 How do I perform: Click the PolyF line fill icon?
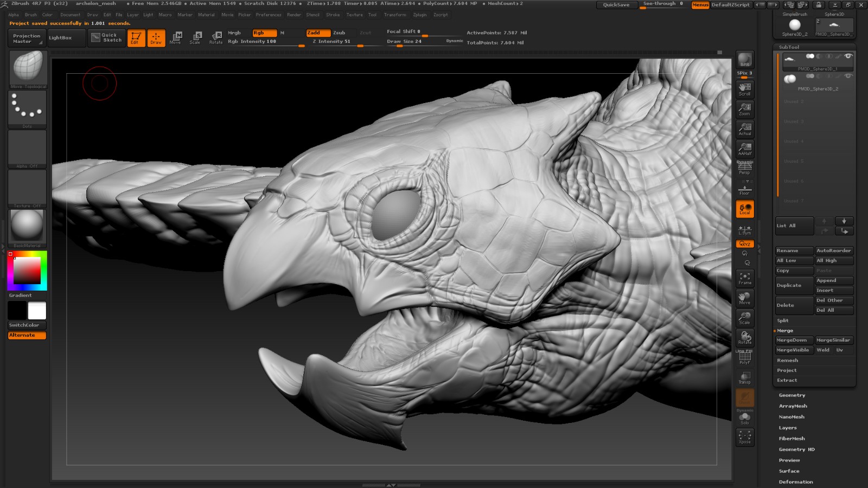[745, 357]
